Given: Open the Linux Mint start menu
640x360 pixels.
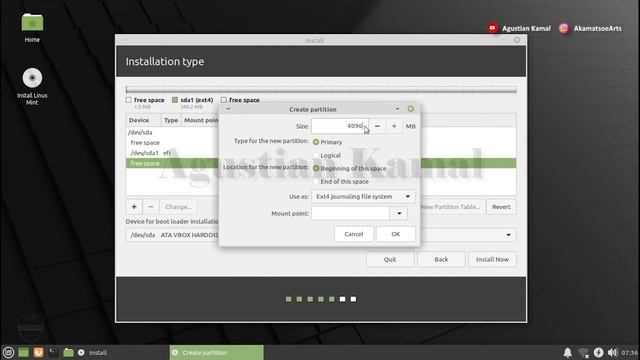Looking at the screenshot, I should [x=8, y=353].
